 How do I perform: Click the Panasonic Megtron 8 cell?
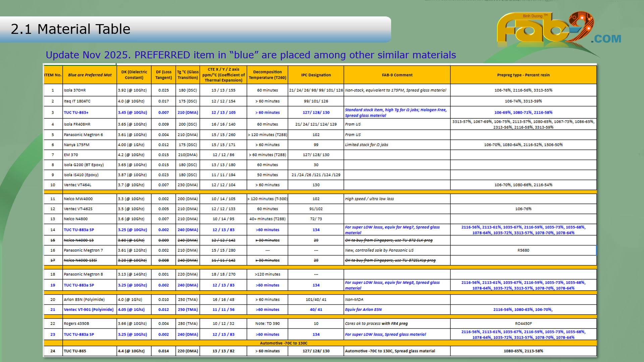pyautogui.click(x=83, y=275)
